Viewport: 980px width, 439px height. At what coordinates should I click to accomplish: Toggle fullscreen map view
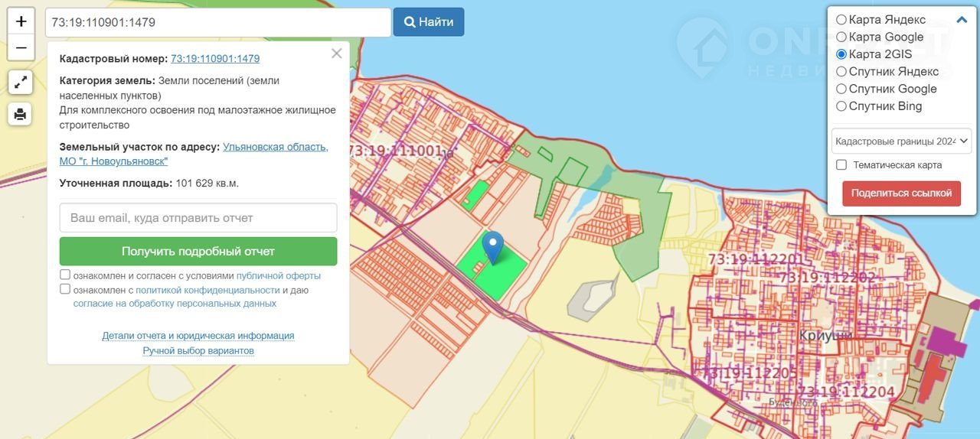[21, 81]
